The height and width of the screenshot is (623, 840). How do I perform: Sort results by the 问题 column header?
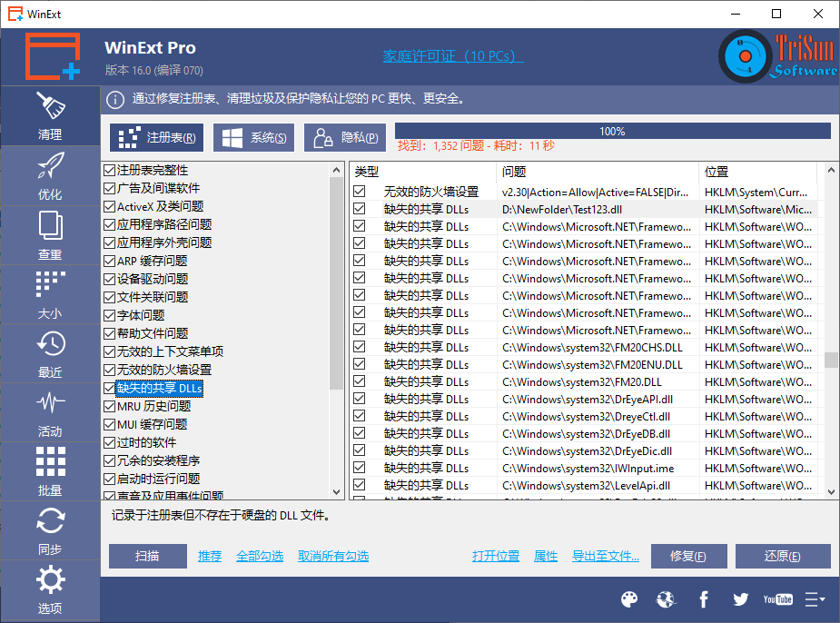[x=598, y=172]
